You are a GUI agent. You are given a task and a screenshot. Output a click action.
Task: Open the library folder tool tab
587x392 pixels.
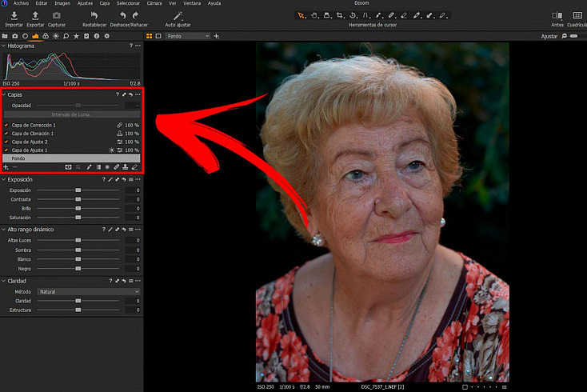pos(5,36)
